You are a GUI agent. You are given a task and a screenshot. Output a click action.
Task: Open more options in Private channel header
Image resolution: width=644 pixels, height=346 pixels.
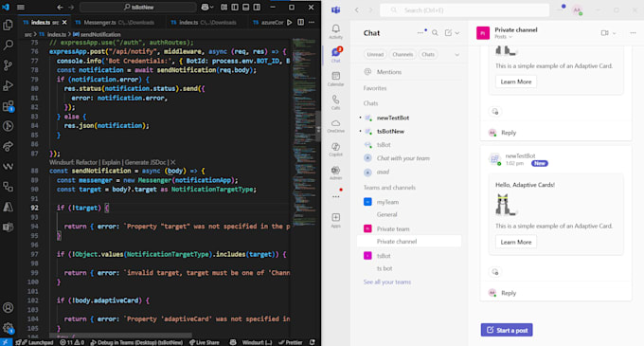point(633,33)
